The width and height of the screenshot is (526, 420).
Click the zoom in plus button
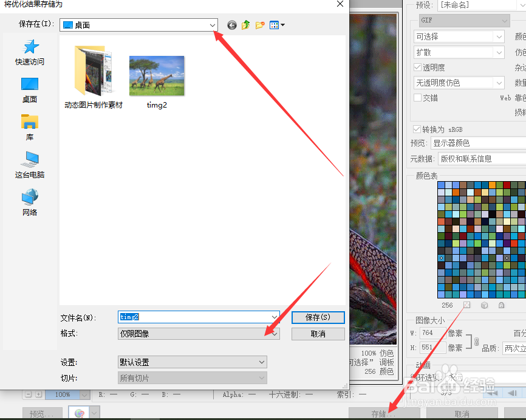pyautogui.click(x=39, y=394)
